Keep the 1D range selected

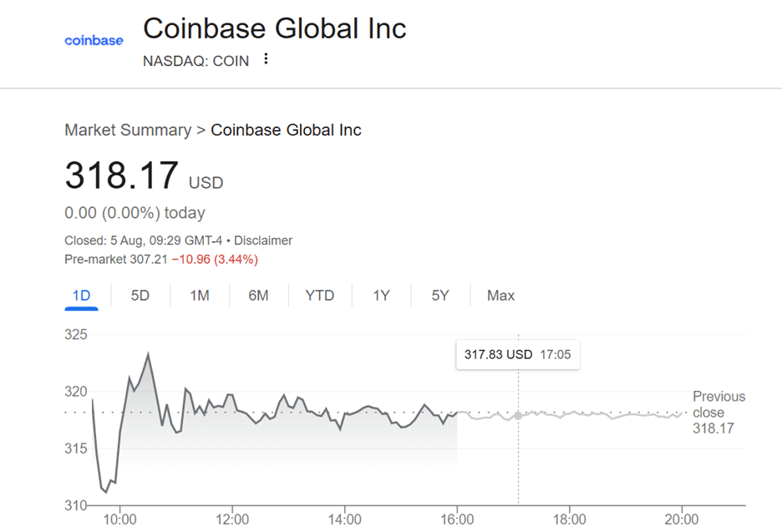81,295
